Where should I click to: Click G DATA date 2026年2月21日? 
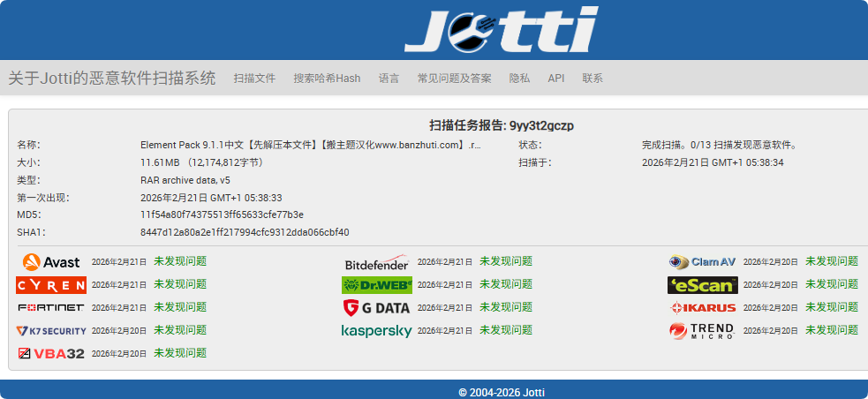tap(445, 308)
